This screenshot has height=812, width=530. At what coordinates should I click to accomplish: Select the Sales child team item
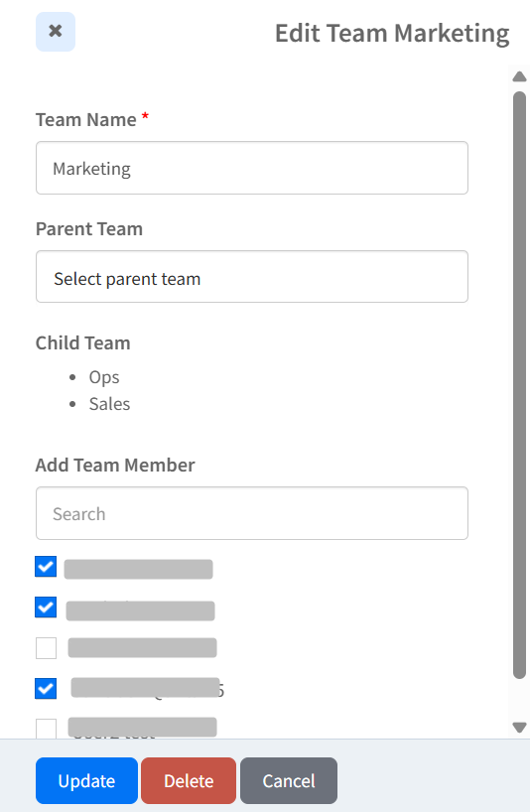pyautogui.click(x=109, y=404)
